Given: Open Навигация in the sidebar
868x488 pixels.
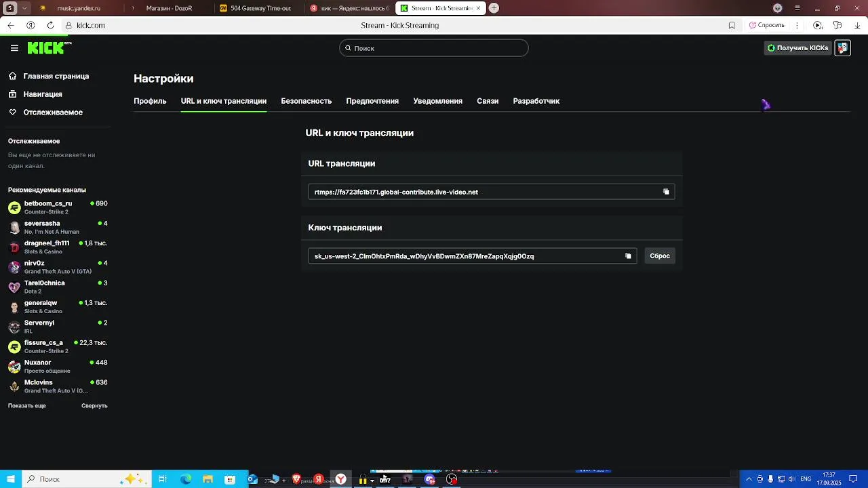Looking at the screenshot, I should coord(42,94).
